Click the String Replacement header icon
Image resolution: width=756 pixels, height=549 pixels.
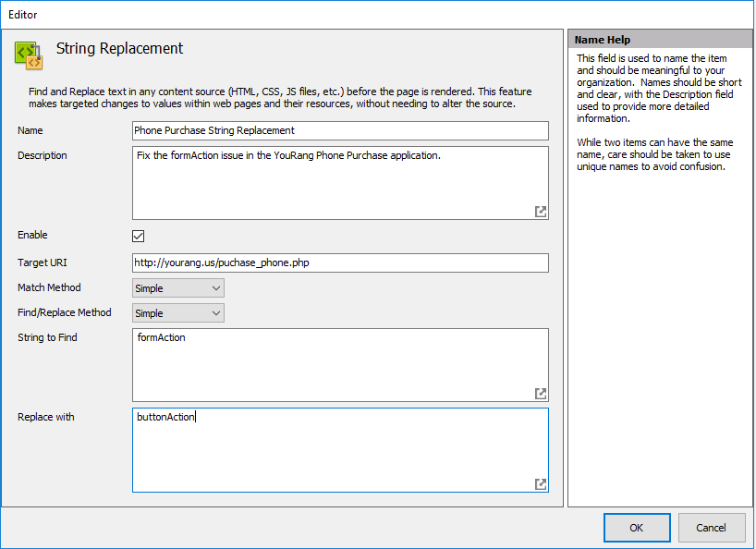[x=29, y=55]
